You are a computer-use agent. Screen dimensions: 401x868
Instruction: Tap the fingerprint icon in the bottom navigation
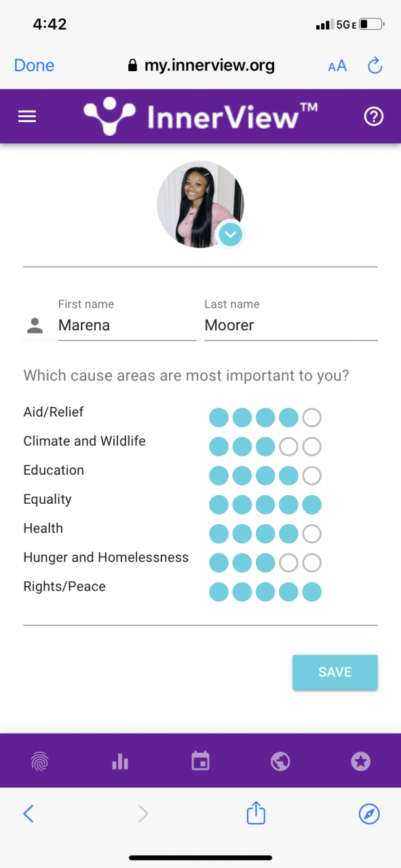(40, 762)
